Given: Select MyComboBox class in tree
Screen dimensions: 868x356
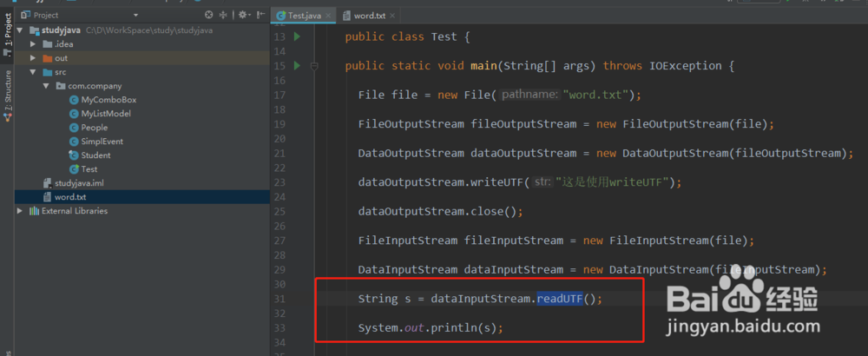Looking at the screenshot, I should coord(108,100).
